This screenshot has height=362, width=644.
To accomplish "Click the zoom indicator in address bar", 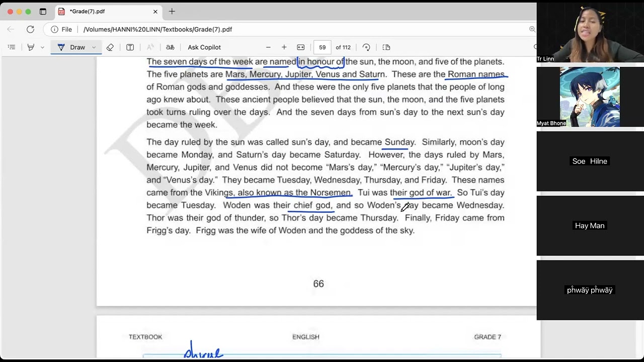I will tap(532, 29).
